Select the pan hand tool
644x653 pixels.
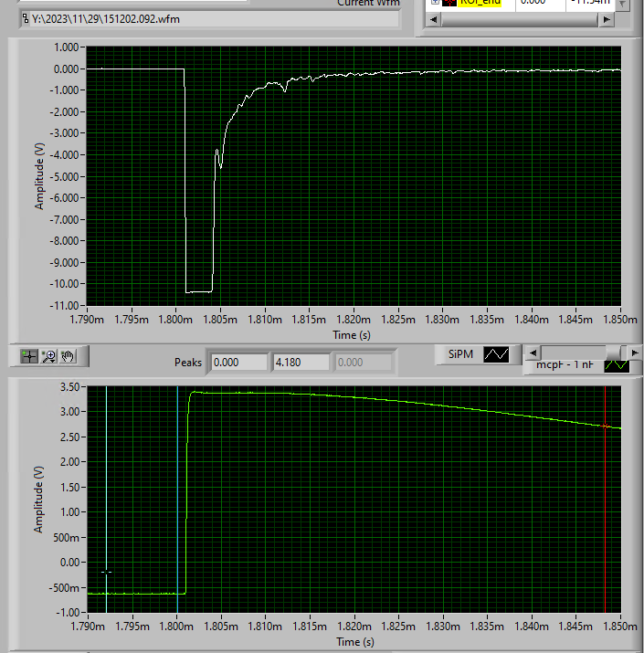[x=68, y=356]
